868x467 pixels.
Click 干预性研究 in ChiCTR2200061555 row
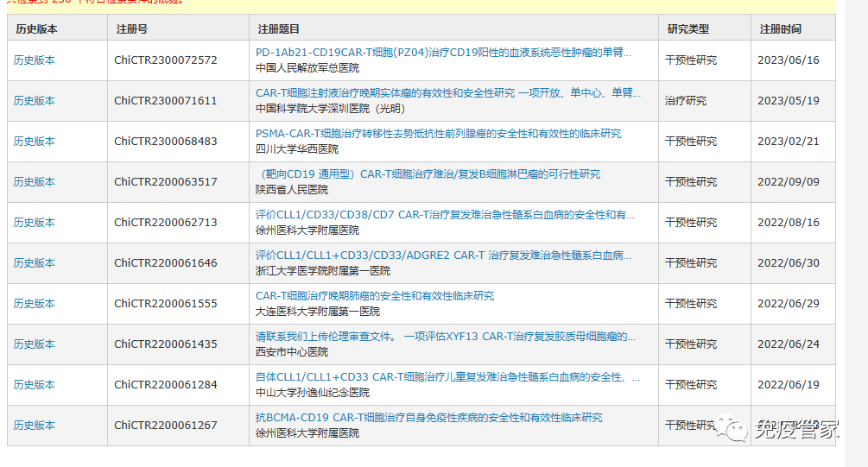691,304
